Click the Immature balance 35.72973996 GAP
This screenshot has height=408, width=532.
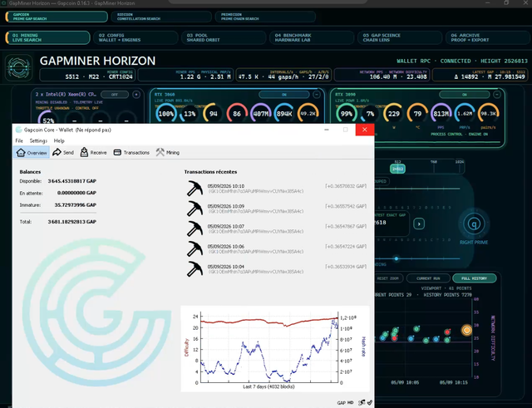tap(76, 205)
